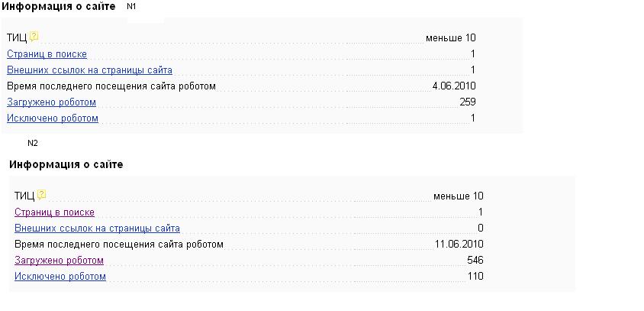644x311 pixels.
Task: Open 'Загружено роботом' link showing 546
Action: (59, 261)
